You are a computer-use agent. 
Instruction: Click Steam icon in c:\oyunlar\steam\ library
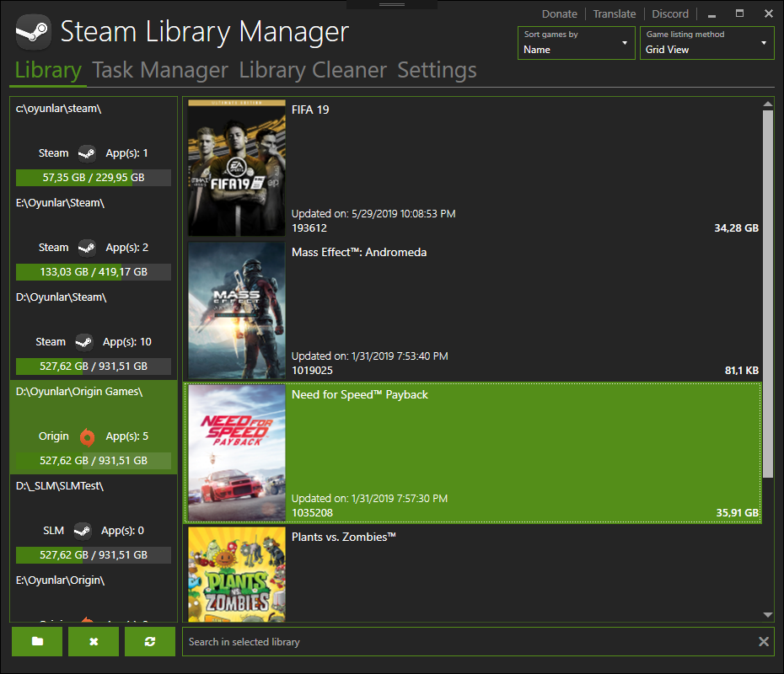[87, 153]
